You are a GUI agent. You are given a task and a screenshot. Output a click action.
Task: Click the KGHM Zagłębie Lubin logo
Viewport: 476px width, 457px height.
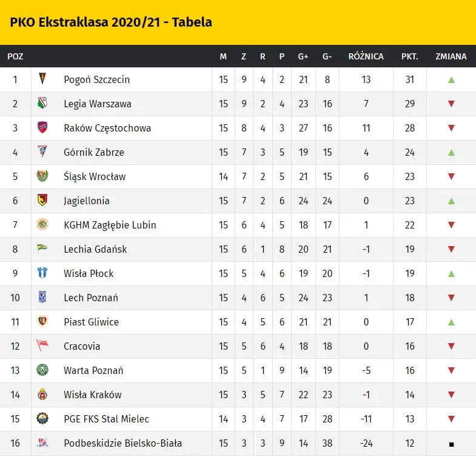pyautogui.click(x=42, y=225)
